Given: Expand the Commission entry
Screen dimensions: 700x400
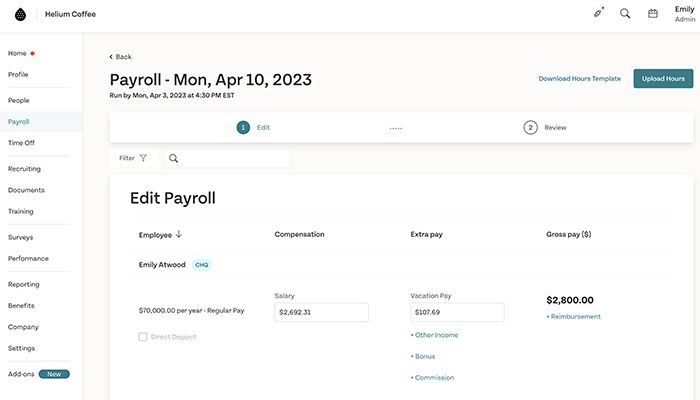Looking at the screenshot, I should click(x=432, y=378).
